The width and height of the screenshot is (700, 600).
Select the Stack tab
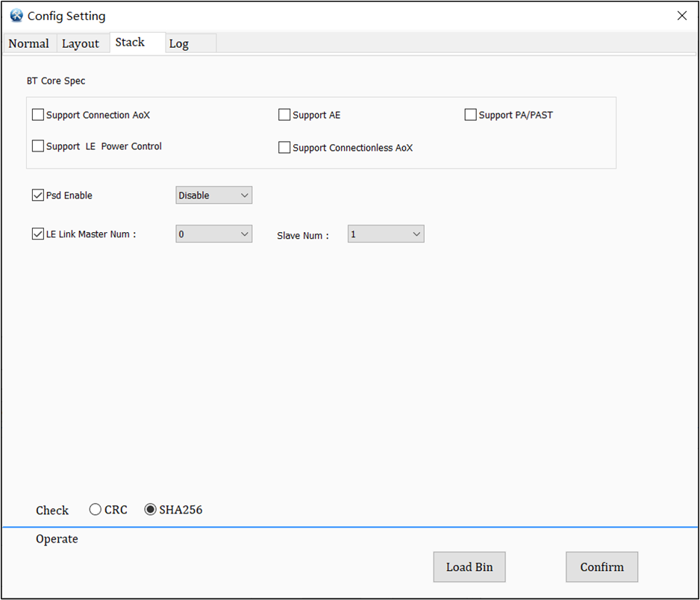pyautogui.click(x=130, y=43)
